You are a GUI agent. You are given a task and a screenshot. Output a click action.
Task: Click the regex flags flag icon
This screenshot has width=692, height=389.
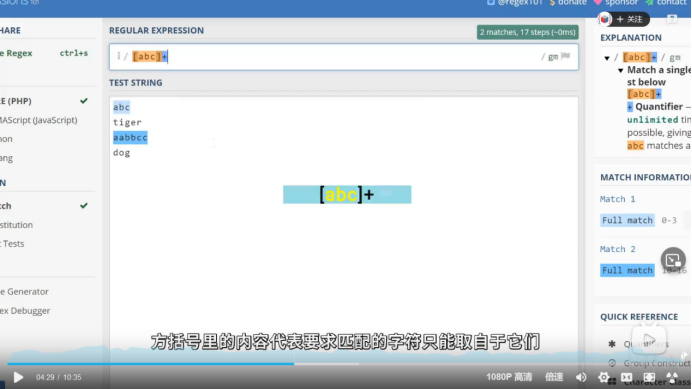tap(566, 56)
